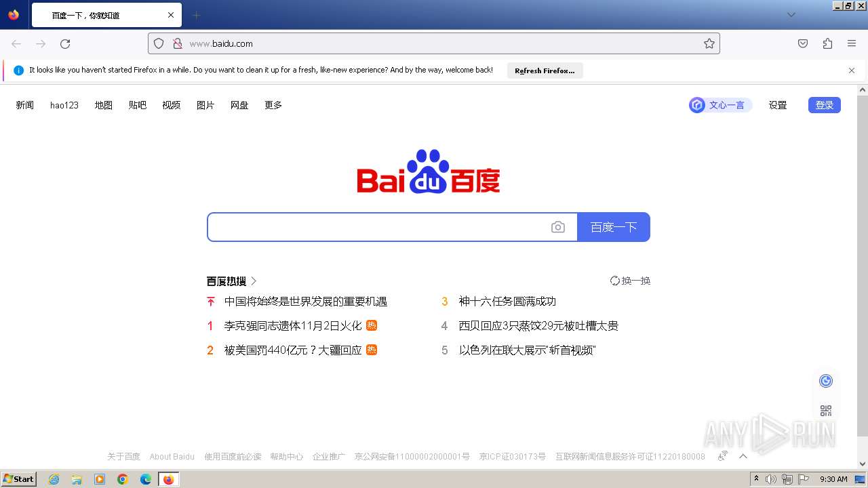This screenshot has width=868, height=488.
Task: Dismiss the Refresh Firefox notification bar
Action: pos(852,70)
